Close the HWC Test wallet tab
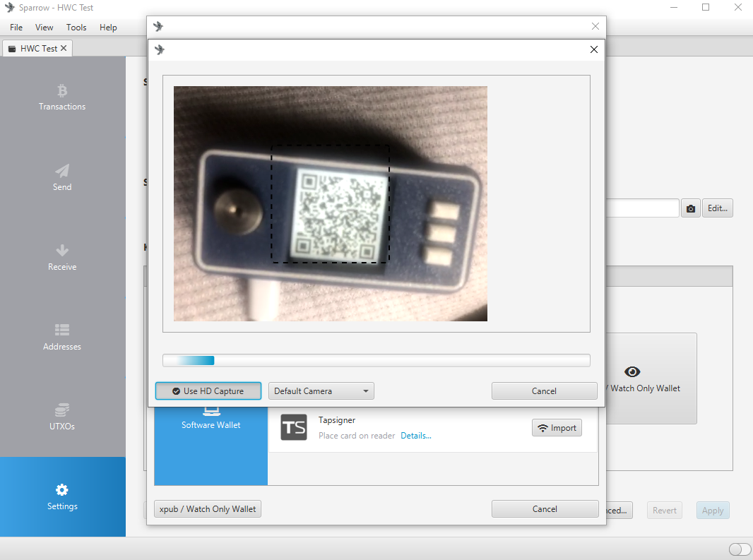The width and height of the screenshot is (753, 560). pyautogui.click(x=64, y=48)
